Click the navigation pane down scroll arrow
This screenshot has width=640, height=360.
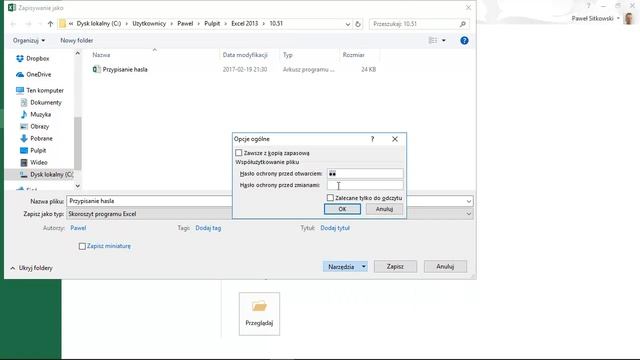coord(78,186)
